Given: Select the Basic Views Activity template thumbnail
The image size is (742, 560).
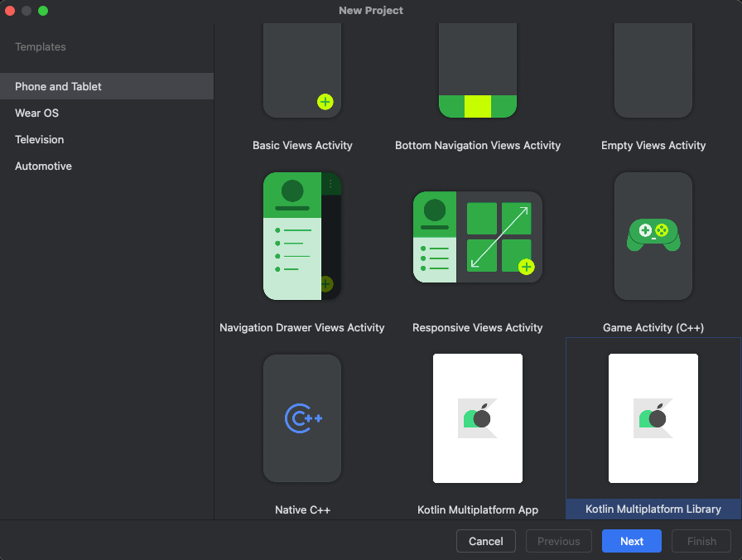Looking at the screenshot, I should pyautogui.click(x=302, y=70).
